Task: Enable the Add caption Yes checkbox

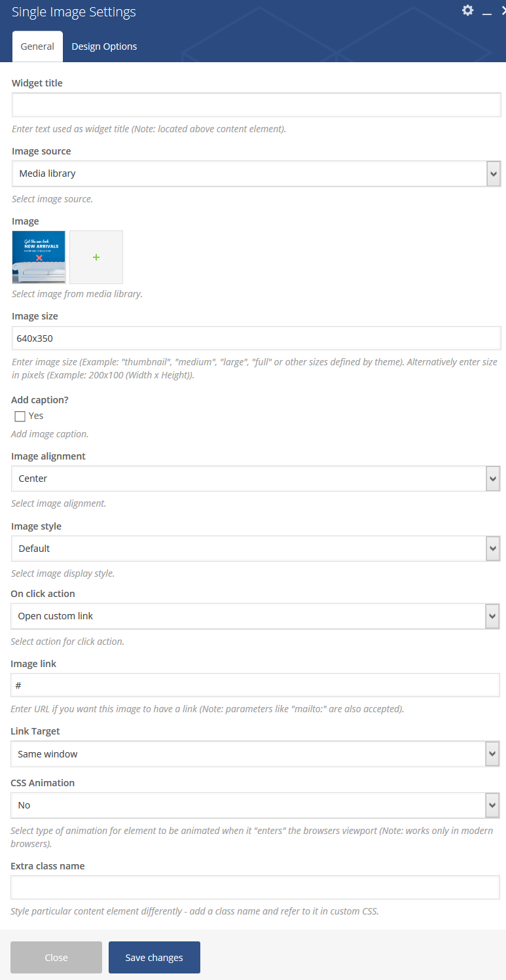Action: click(20, 416)
